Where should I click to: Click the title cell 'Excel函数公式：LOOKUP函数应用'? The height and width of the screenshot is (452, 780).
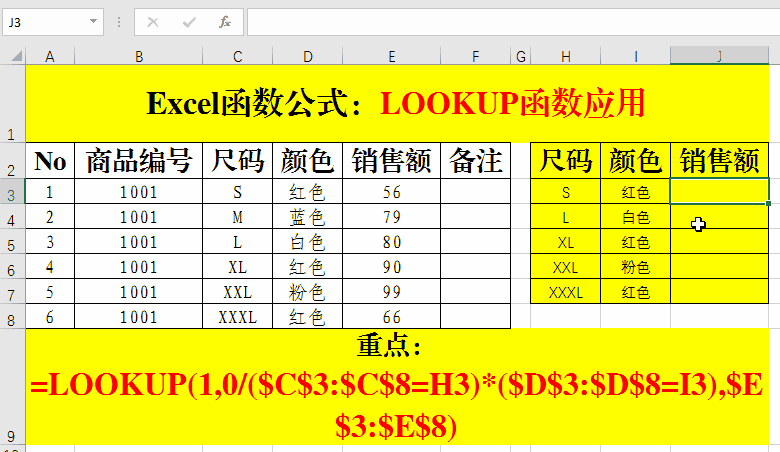(396, 103)
